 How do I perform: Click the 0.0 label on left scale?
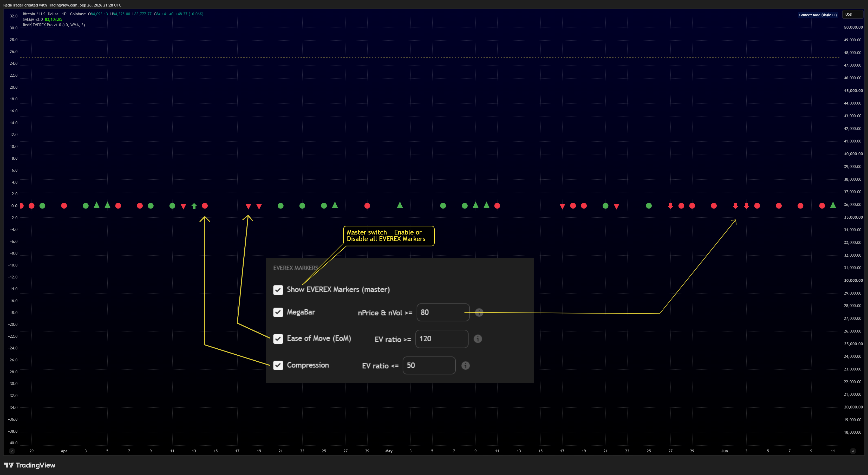coord(14,206)
